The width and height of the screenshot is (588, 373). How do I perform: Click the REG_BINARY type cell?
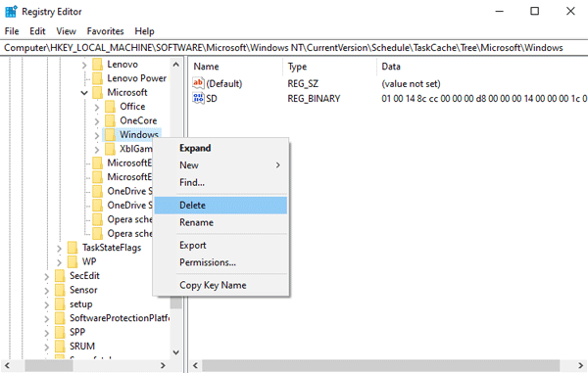[x=314, y=99]
